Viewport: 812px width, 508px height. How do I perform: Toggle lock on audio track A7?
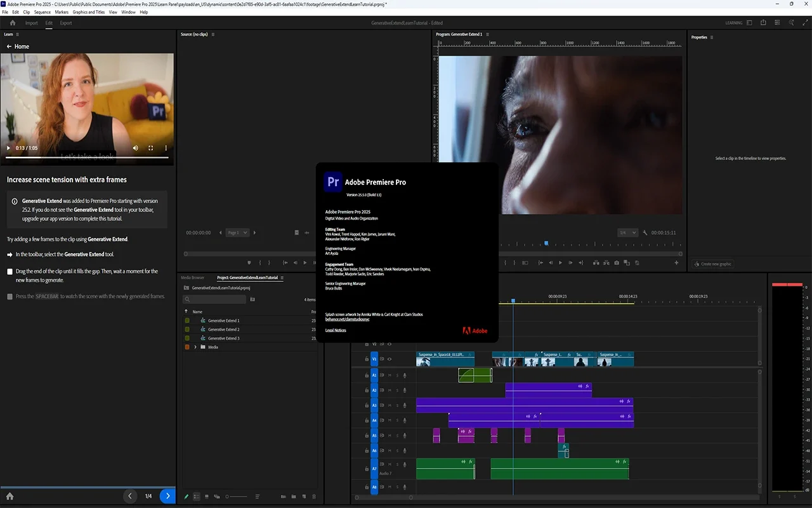coord(367,469)
